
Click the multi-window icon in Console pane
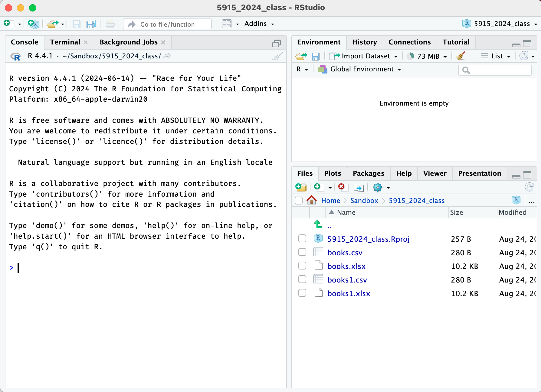coord(277,44)
